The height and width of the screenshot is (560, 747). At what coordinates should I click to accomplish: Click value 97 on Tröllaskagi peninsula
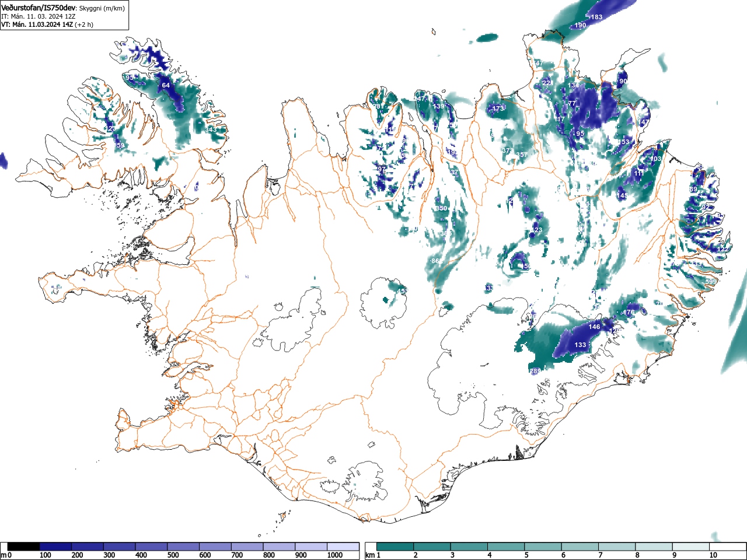click(382, 169)
